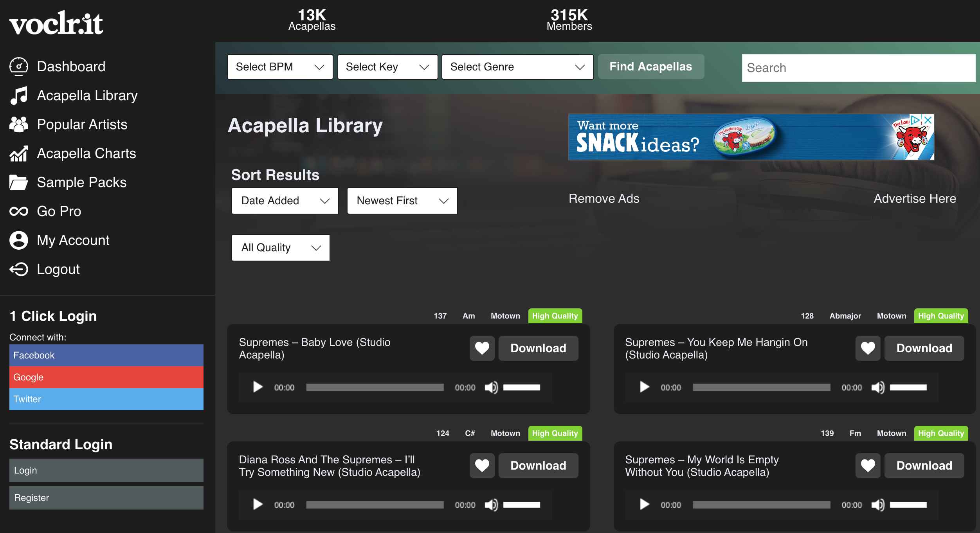This screenshot has width=980, height=533.
Task: Play I'll Try Something New acapella
Action: click(258, 504)
